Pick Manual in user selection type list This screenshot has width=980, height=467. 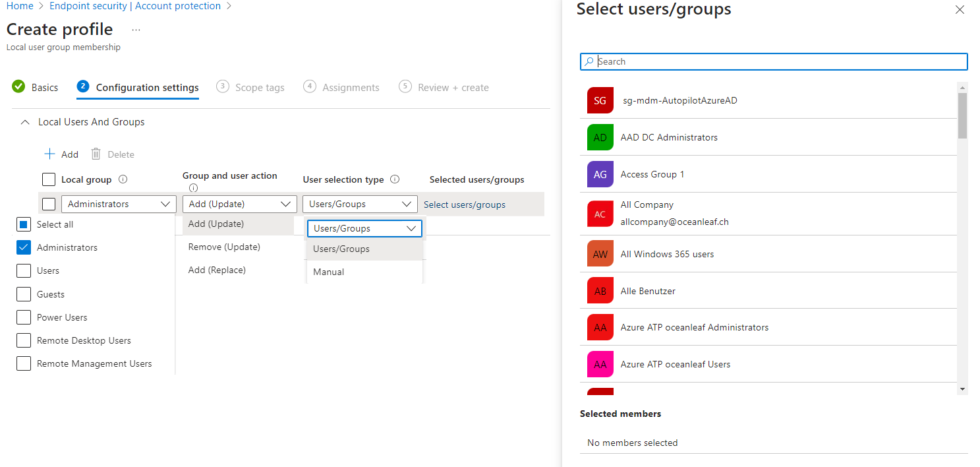(x=364, y=272)
